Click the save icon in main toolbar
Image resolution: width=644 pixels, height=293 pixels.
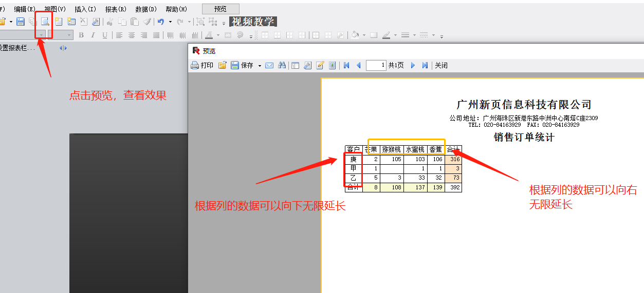(x=21, y=22)
